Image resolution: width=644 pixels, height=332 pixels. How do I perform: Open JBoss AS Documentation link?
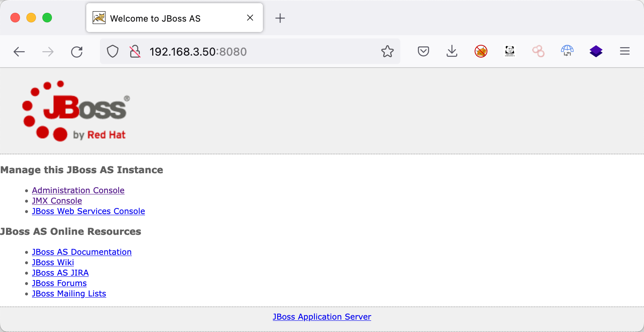coord(81,252)
